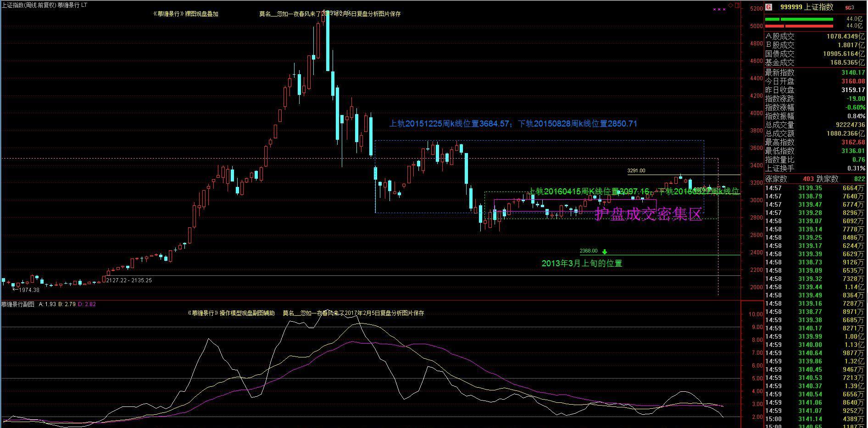Click the 慕缠景行副图 sub-chart label

click(x=17, y=304)
